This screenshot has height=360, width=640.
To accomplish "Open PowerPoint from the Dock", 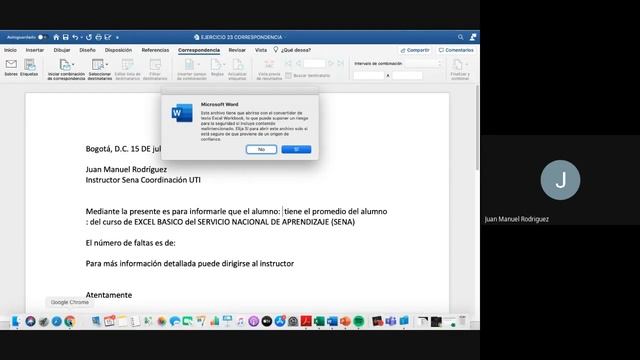I will (345, 322).
